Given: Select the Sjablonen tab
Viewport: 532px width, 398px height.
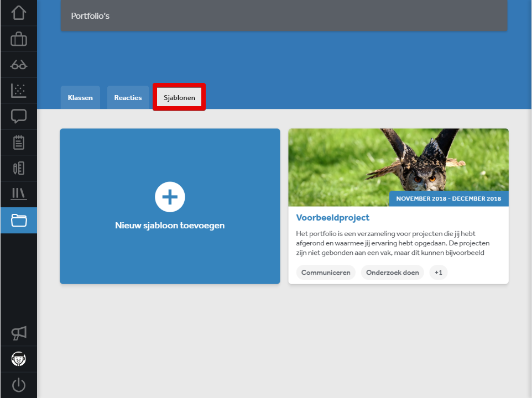Looking at the screenshot, I should coord(179,98).
